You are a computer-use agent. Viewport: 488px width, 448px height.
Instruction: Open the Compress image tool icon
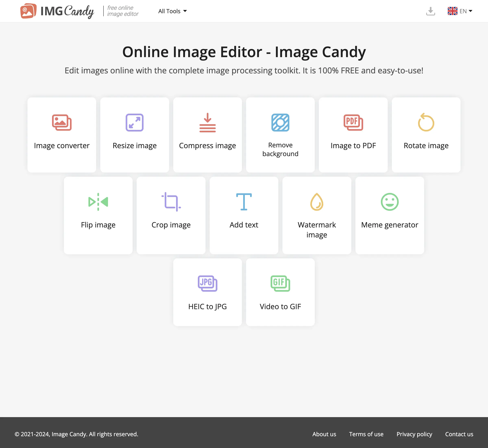pos(207,122)
